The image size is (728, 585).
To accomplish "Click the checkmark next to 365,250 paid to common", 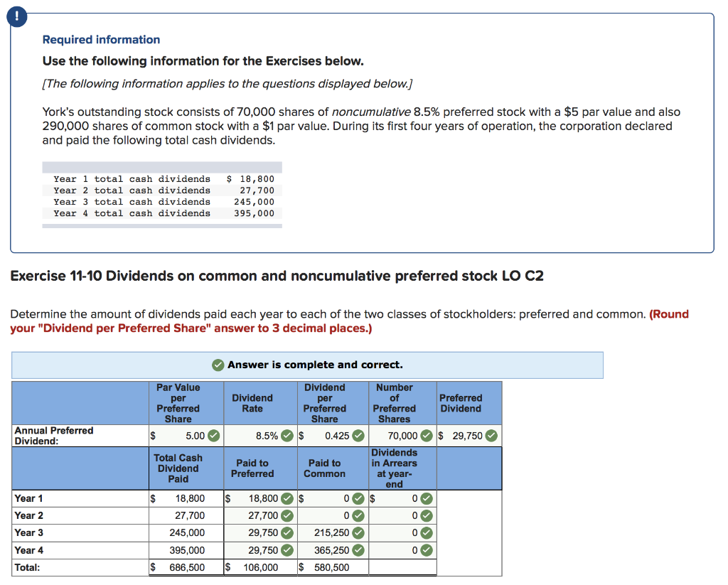I will (x=358, y=551).
